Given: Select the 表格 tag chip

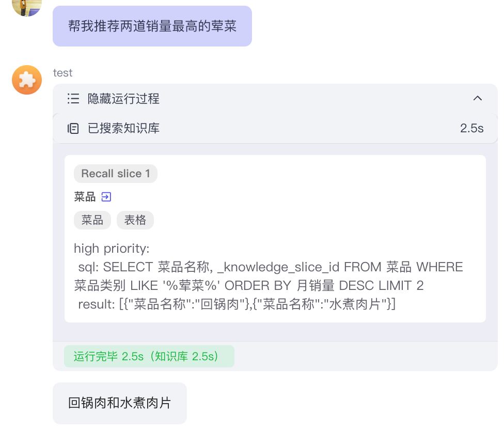Looking at the screenshot, I should tap(135, 220).
